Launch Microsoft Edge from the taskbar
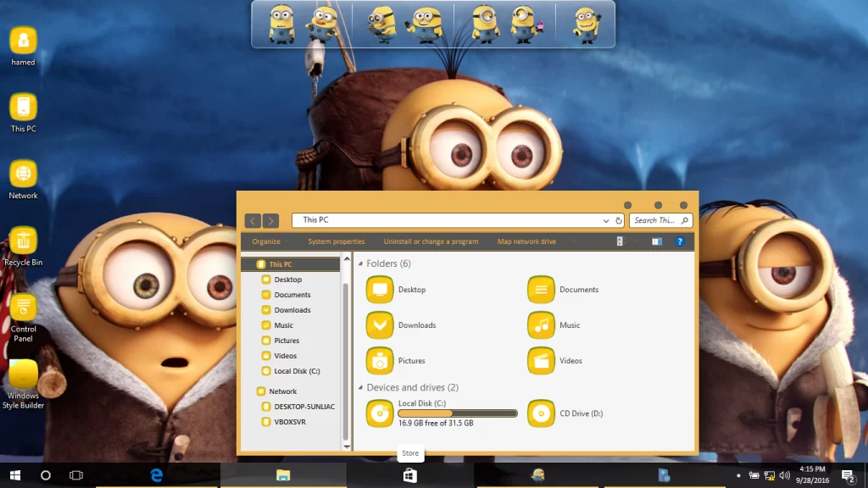This screenshot has width=868, height=488. 157,475
